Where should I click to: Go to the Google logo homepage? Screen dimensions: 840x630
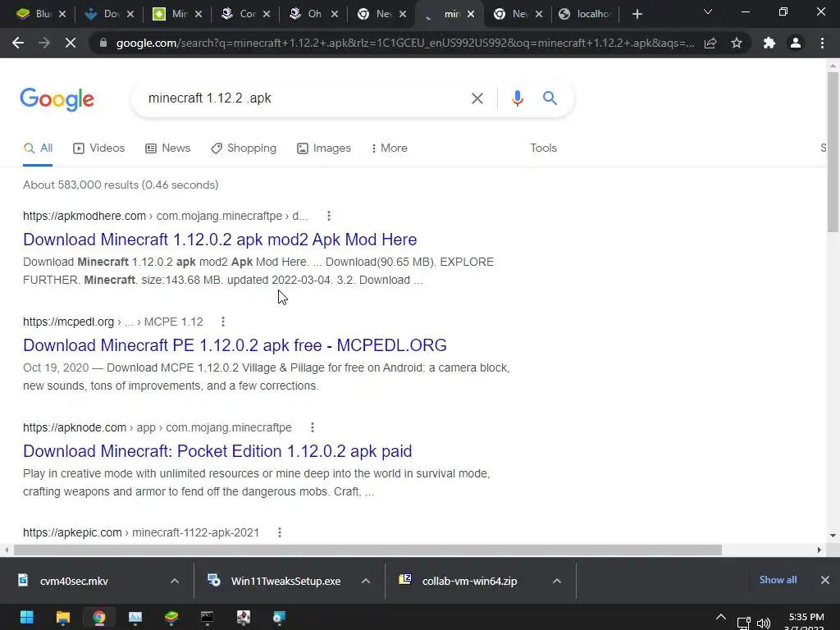57,99
